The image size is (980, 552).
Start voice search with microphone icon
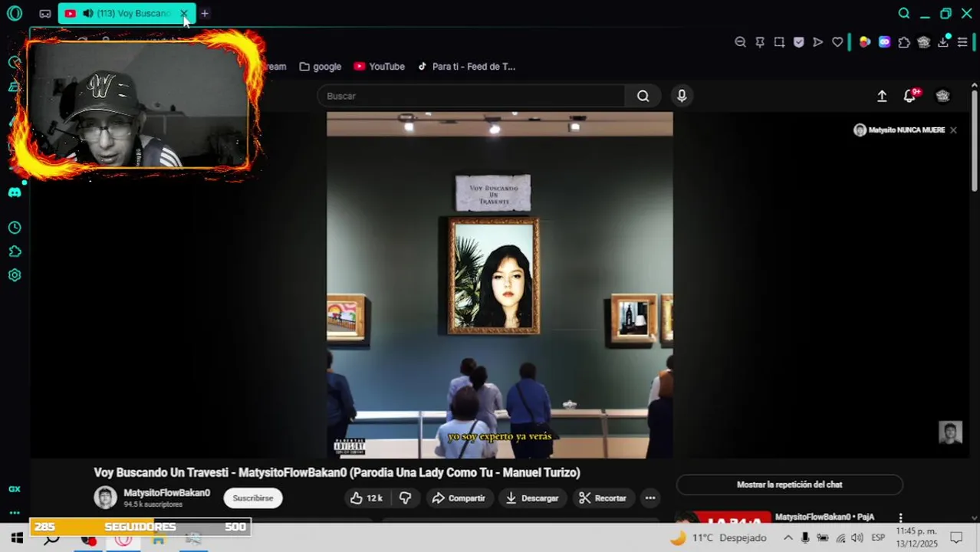click(682, 96)
